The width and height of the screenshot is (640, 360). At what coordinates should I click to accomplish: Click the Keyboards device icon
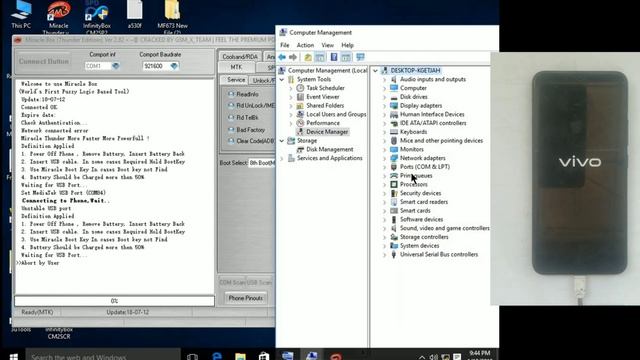394,132
